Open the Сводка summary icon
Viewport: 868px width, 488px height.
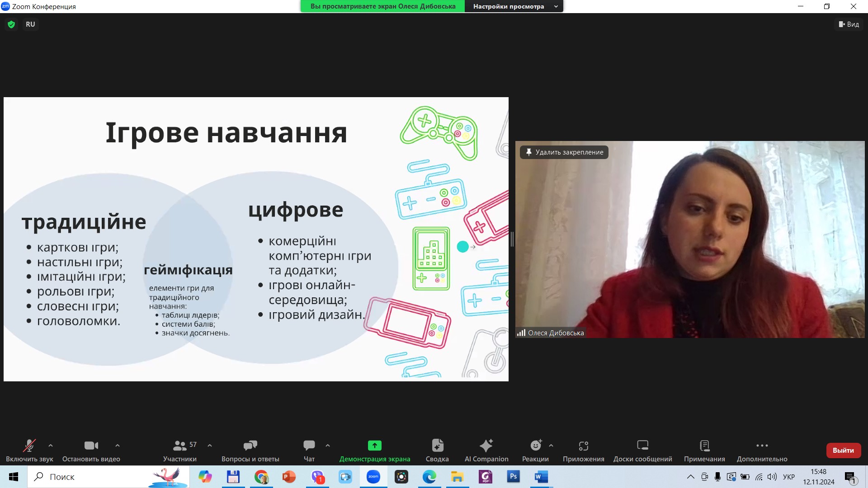click(437, 446)
